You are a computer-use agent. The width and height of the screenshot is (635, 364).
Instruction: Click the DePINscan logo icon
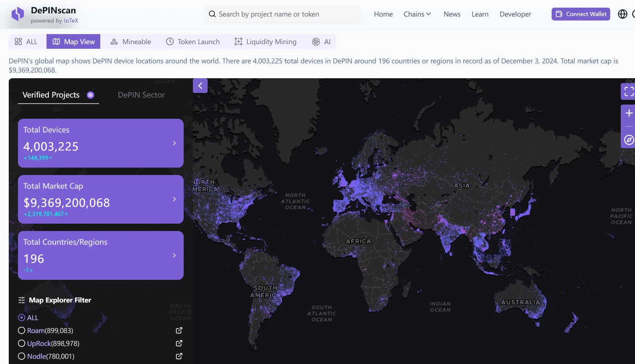[x=18, y=14]
